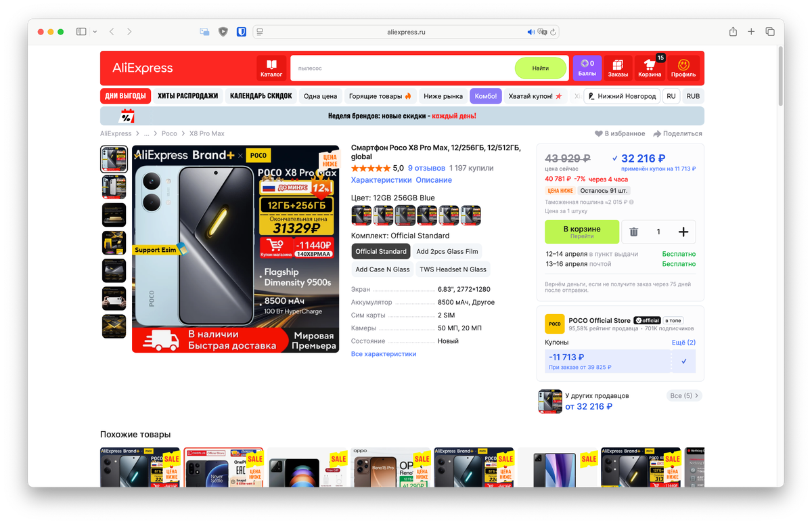Open RU language selector

[x=671, y=96]
